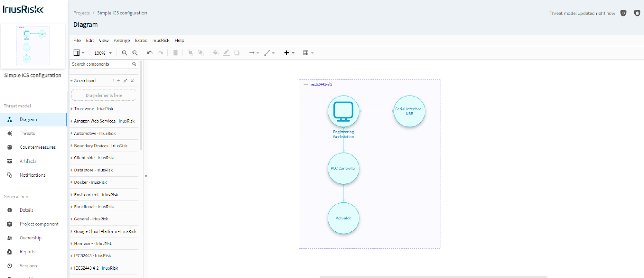Expand IEC62443 - IriusRisk category
Viewport: 644px width, 278px height.
pos(104,256)
